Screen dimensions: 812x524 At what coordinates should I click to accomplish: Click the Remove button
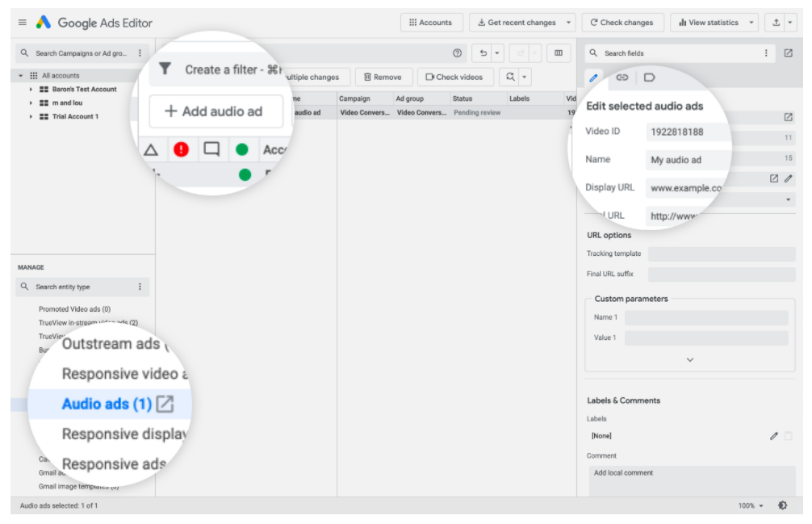pos(383,77)
